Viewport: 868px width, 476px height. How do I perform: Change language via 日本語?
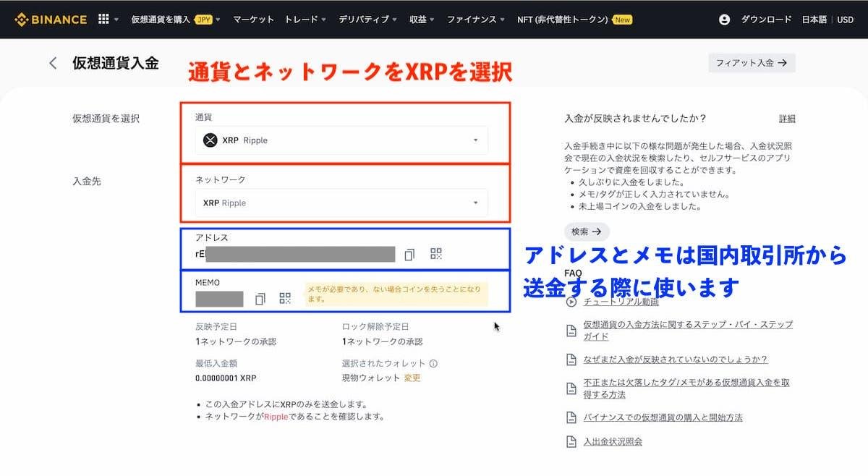click(814, 20)
